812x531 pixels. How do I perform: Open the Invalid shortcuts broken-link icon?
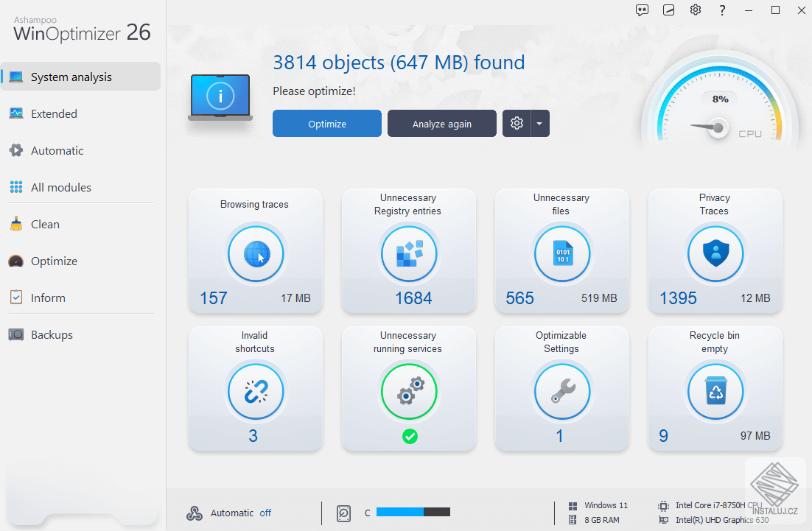[256, 392]
